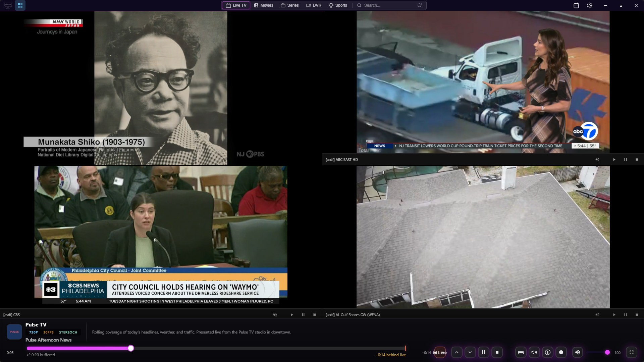This screenshot has height=362, width=644.
Task: Jump to live with the Live button
Action: click(x=440, y=352)
